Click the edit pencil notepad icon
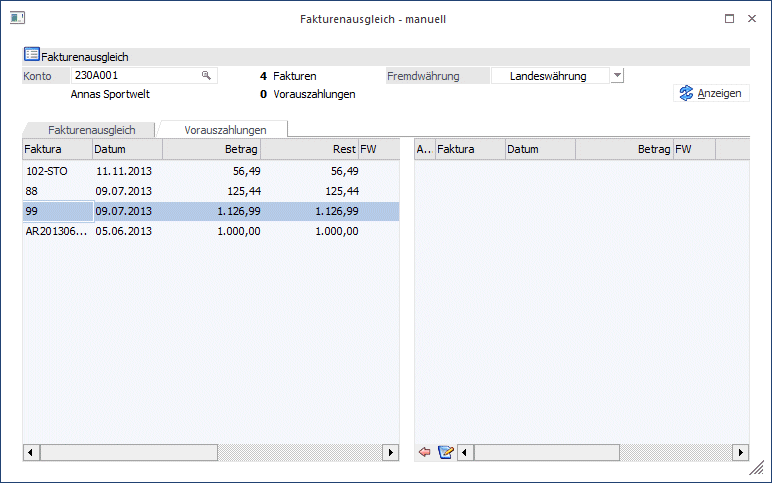Image resolution: width=772 pixels, height=483 pixels. point(446,452)
